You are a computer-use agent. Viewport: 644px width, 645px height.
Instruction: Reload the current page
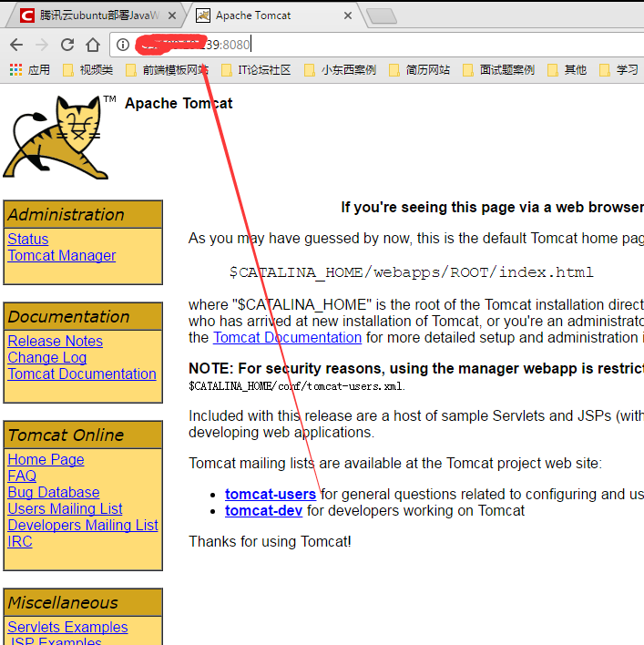pyautogui.click(x=67, y=45)
